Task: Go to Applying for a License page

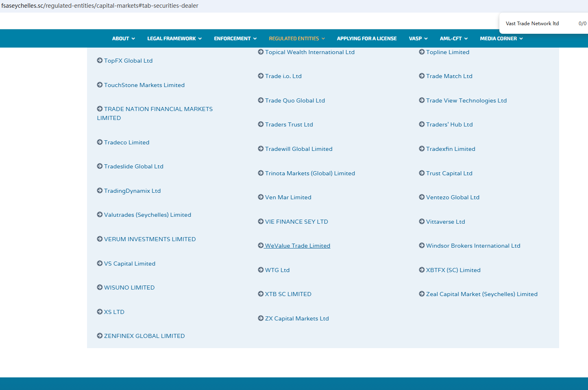Action: [x=366, y=39]
